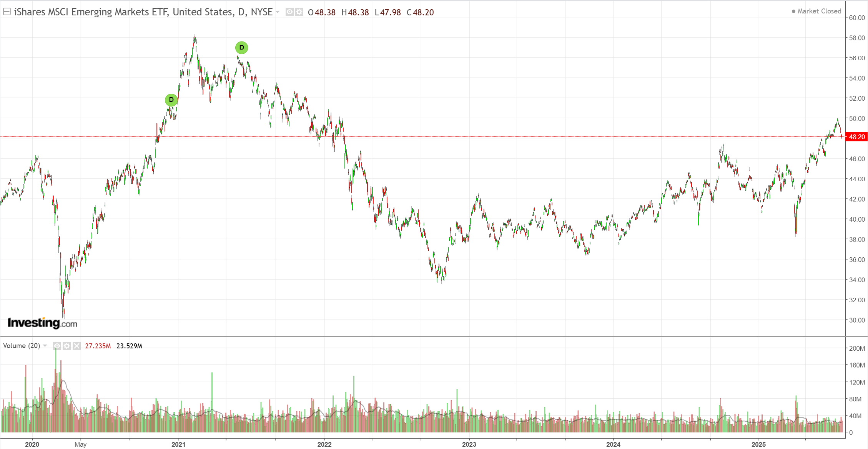This screenshot has width=868, height=449.
Task: Expand the Volume (20) dropdown arrow
Action: (45, 346)
